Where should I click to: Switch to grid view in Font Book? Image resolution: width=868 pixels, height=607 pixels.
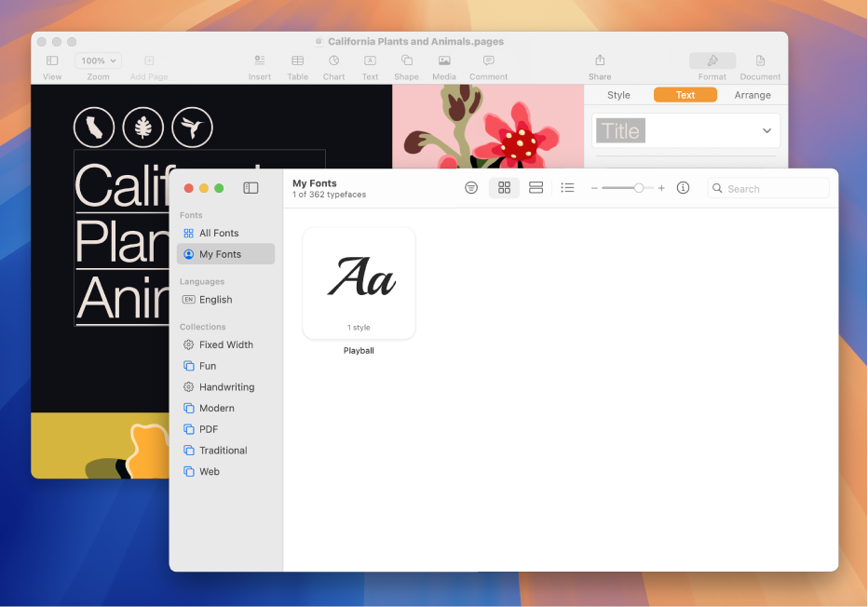click(x=504, y=188)
